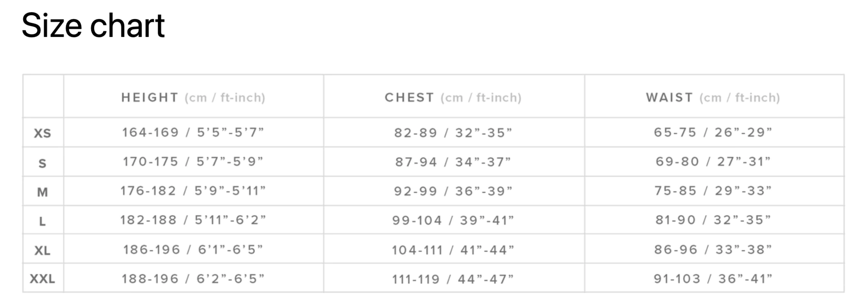Click the S chest cell 87-94
Viewport: 868px width, 304px height.
tap(453, 162)
